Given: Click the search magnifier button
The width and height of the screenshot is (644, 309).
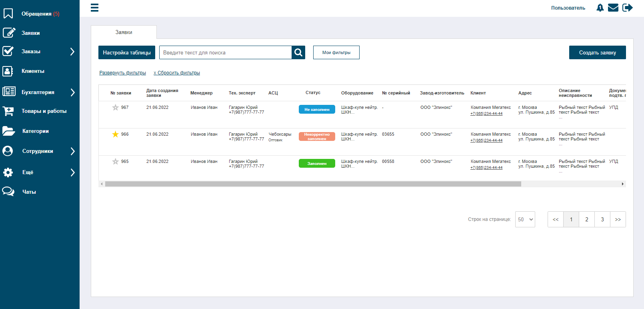Looking at the screenshot, I should (x=298, y=52).
